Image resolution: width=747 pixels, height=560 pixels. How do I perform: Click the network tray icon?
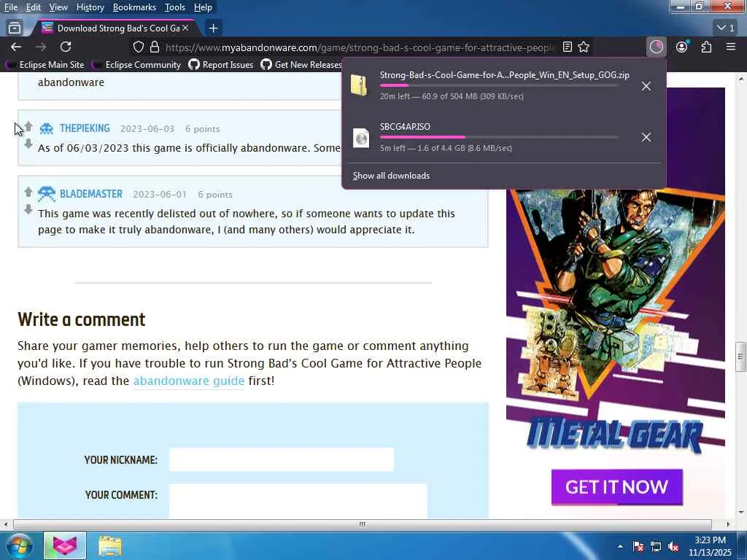click(656, 547)
